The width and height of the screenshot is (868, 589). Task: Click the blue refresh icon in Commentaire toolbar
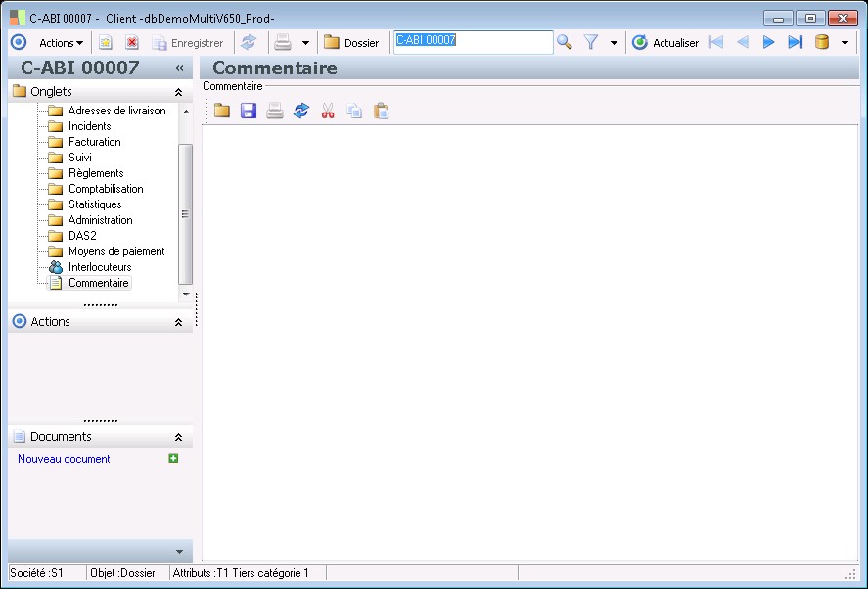(x=301, y=111)
